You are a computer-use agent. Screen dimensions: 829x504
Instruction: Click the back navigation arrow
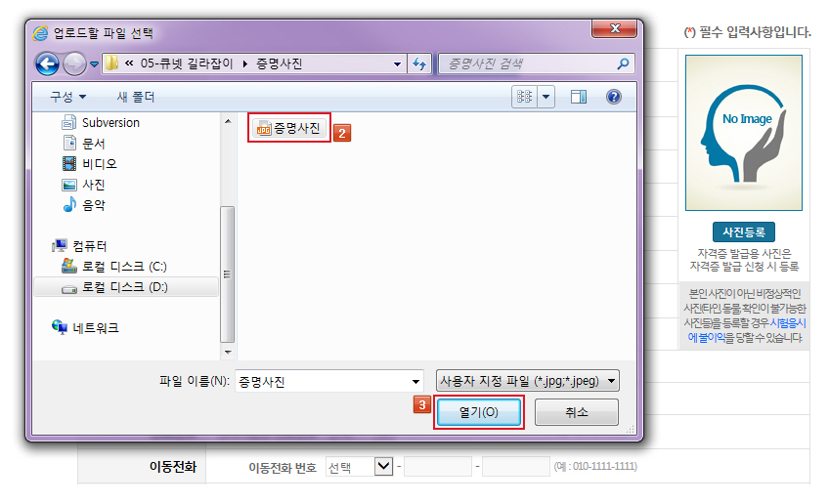(47, 63)
